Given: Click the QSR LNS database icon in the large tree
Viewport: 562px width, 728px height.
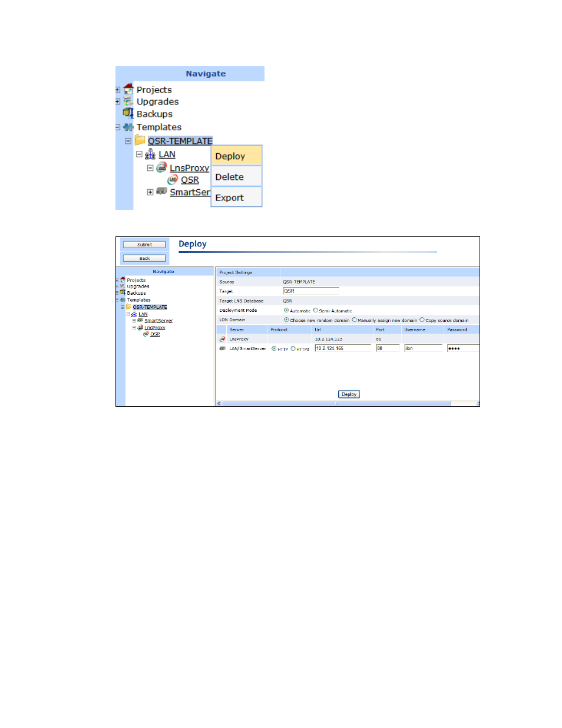Looking at the screenshot, I should coord(173,179).
